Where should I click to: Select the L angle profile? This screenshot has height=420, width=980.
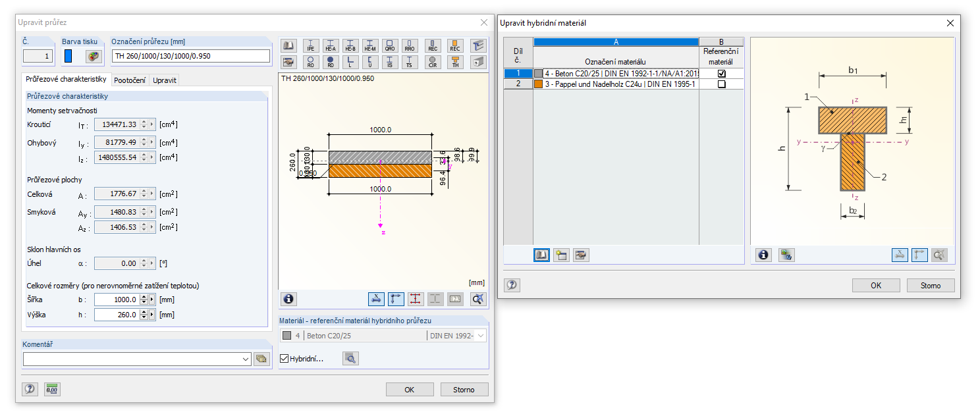coord(350,62)
